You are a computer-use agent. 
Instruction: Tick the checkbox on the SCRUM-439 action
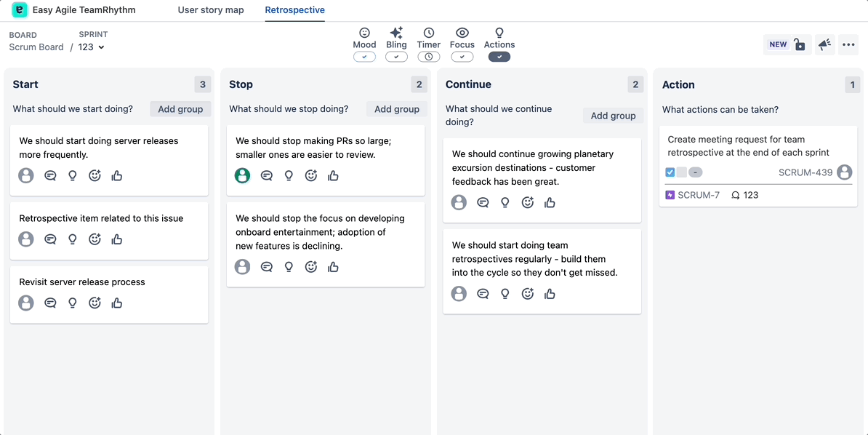point(670,172)
